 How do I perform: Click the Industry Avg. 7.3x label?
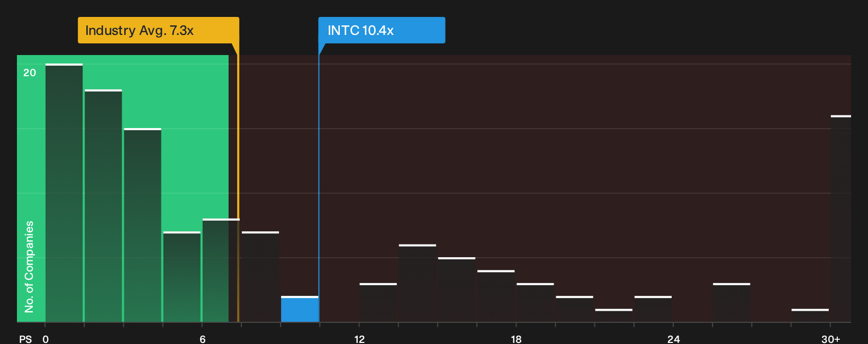pos(158,30)
